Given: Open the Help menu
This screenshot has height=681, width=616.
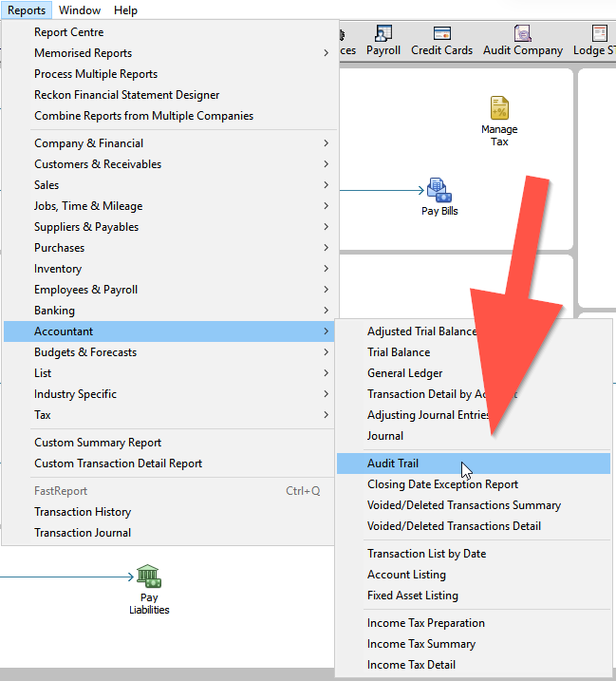Looking at the screenshot, I should coord(125,10).
